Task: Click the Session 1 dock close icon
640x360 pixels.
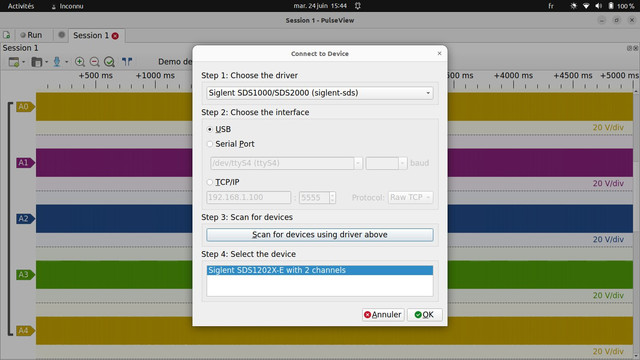Action: pyautogui.click(x=635, y=48)
